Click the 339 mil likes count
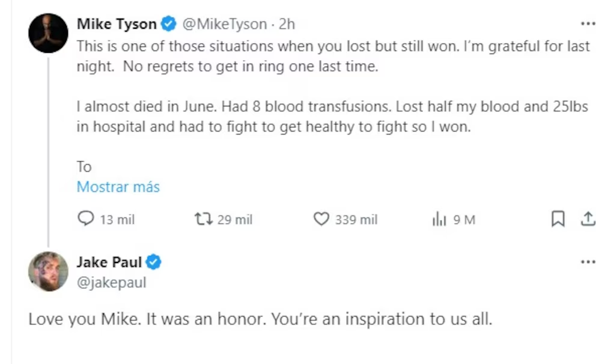This screenshot has width=596, height=364. coord(356,220)
